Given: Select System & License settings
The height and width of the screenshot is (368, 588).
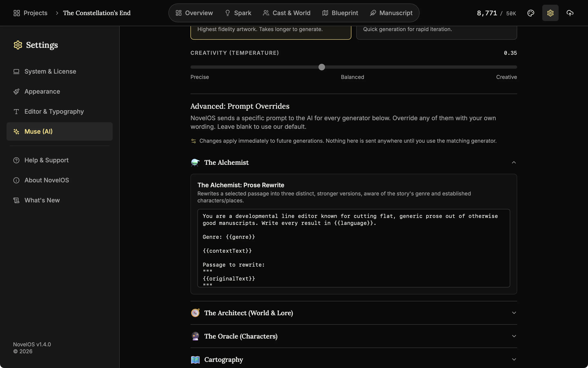Looking at the screenshot, I should (x=60, y=72).
